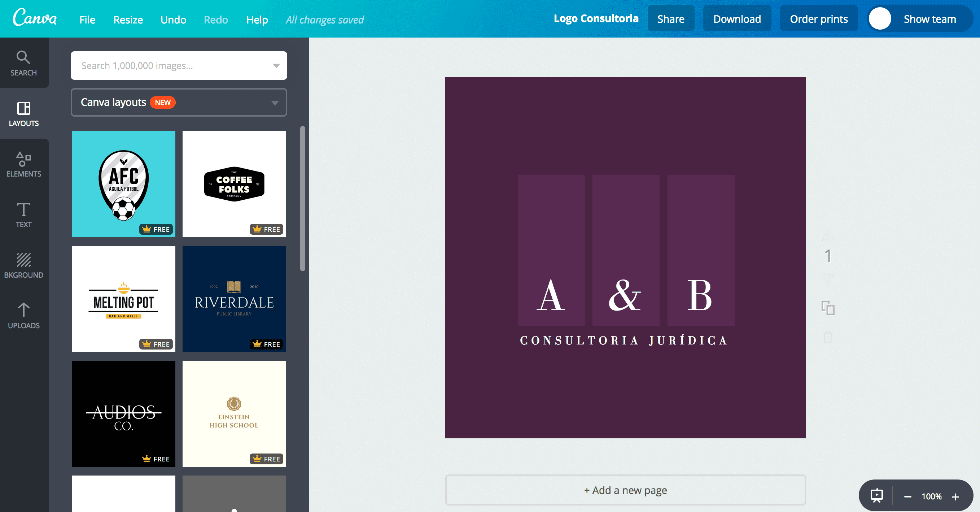This screenshot has height=512, width=980.
Task: Click Order prints
Action: pos(819,18)
